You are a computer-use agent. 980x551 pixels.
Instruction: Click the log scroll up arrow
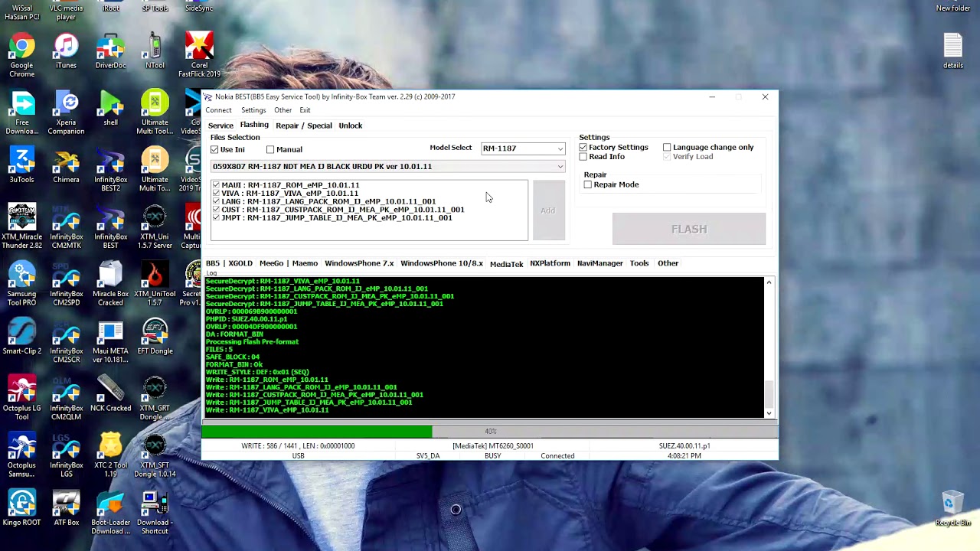[769, 283]
